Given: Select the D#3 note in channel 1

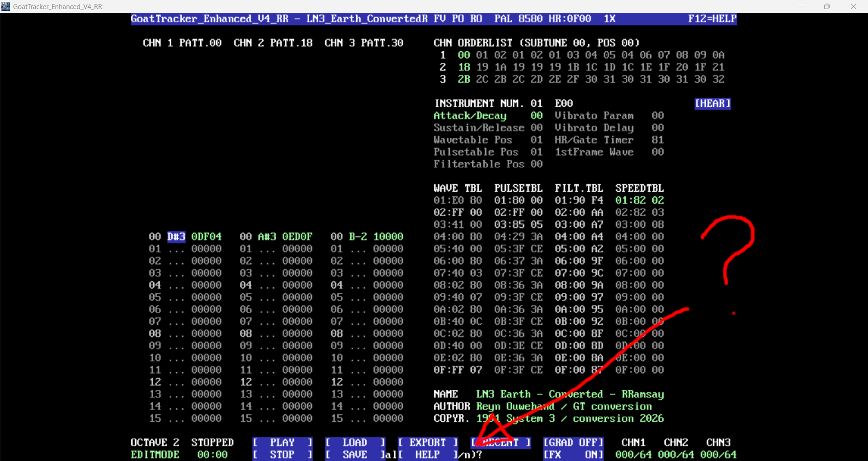Looking at the screenshot, I should [x=176, y=237].
